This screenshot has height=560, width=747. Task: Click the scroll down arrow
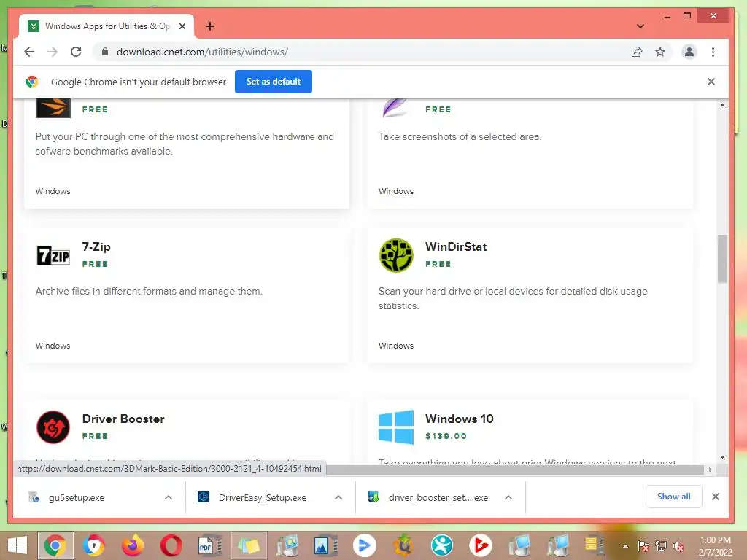point(722,457)
